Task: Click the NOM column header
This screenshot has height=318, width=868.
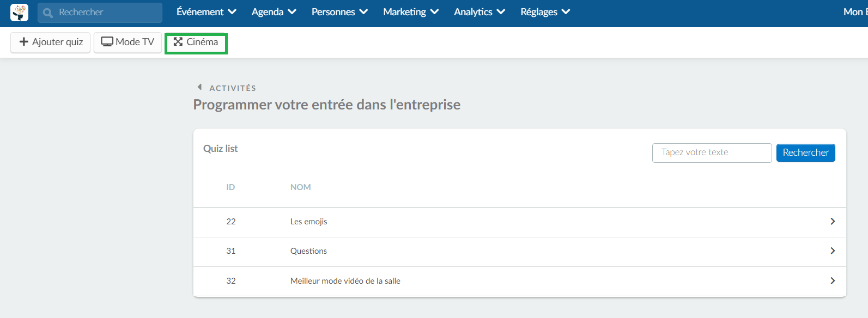Action: tap(300, 187)
